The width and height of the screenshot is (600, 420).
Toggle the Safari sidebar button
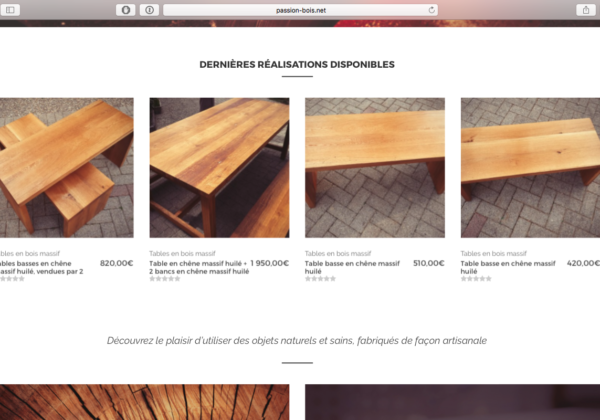click(x=10, y=10)
